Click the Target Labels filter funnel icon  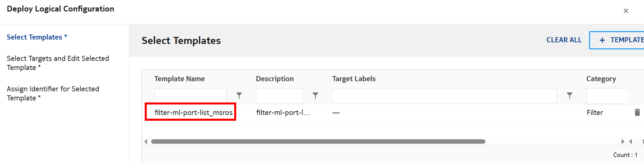(x=569, y=96)
